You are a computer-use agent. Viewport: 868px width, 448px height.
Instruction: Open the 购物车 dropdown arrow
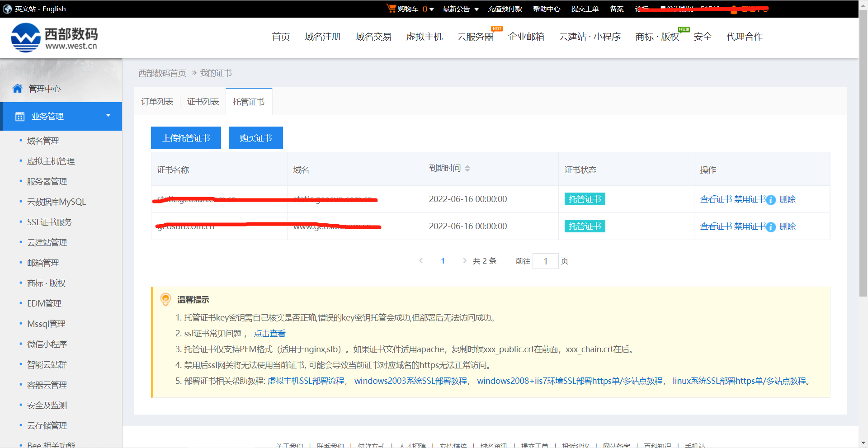pyautogui.click(x=431, y=9)
